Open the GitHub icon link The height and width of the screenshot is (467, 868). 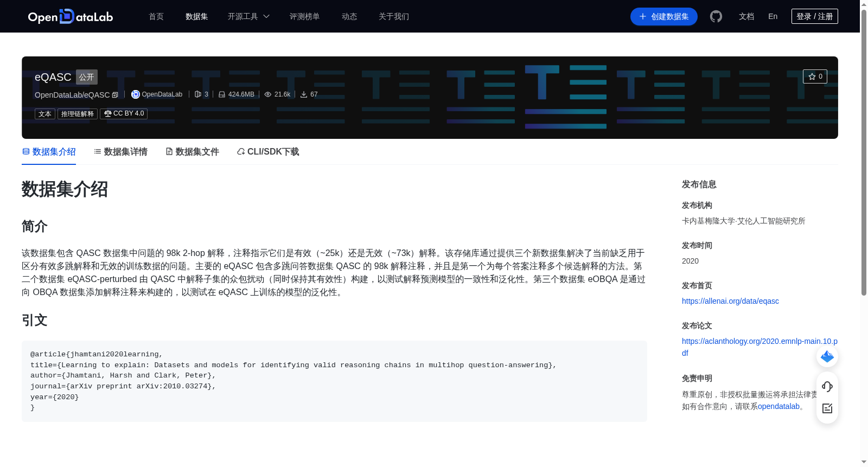[716, 16]
